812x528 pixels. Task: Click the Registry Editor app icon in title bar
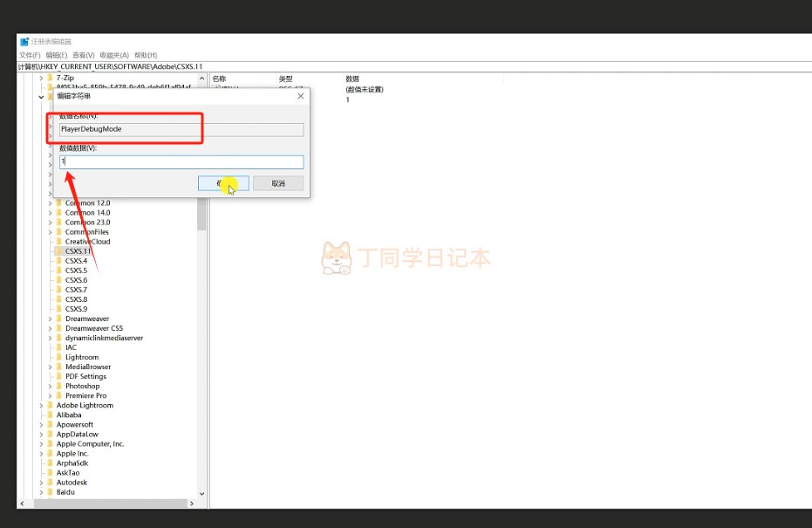pos(24,41)
